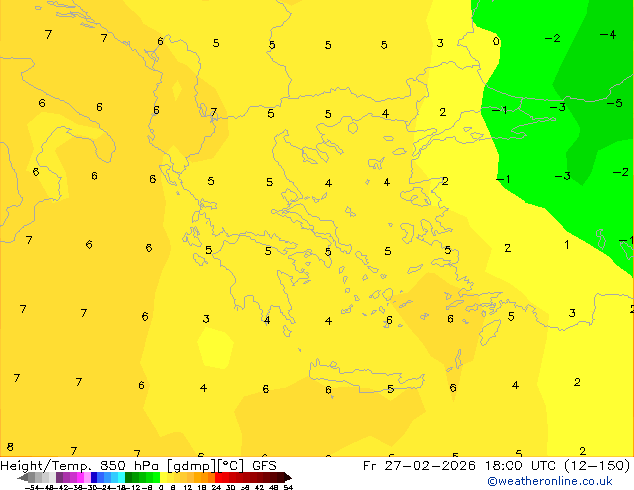Pick the dark blue swatch in the legend
The width and height of the screenshot is (634, 490).
click(94, 477)
